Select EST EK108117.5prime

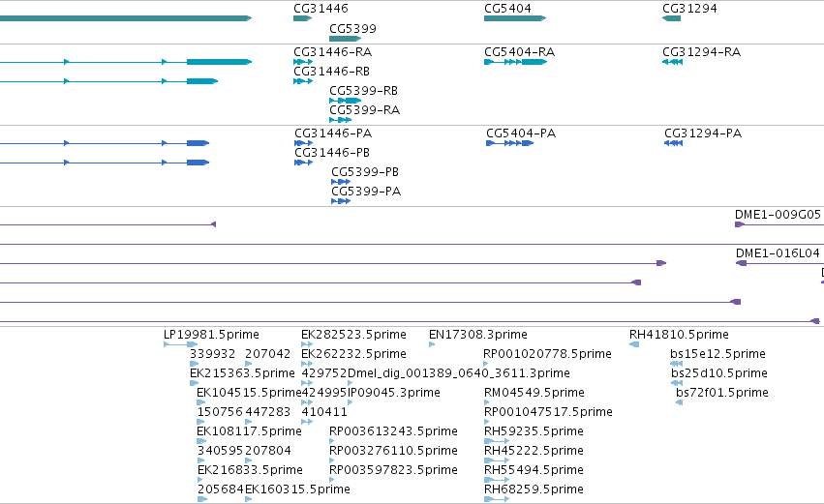coord(201,441)
